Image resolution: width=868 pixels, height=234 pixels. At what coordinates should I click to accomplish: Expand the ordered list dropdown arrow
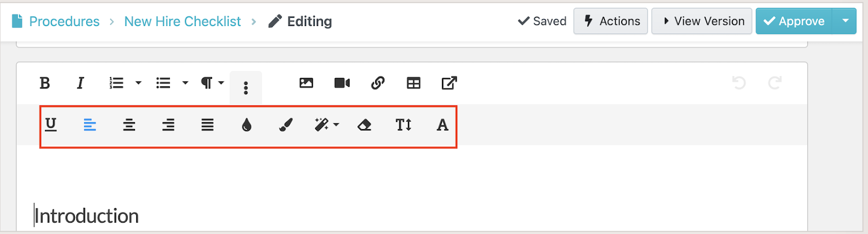click(138, 83)
